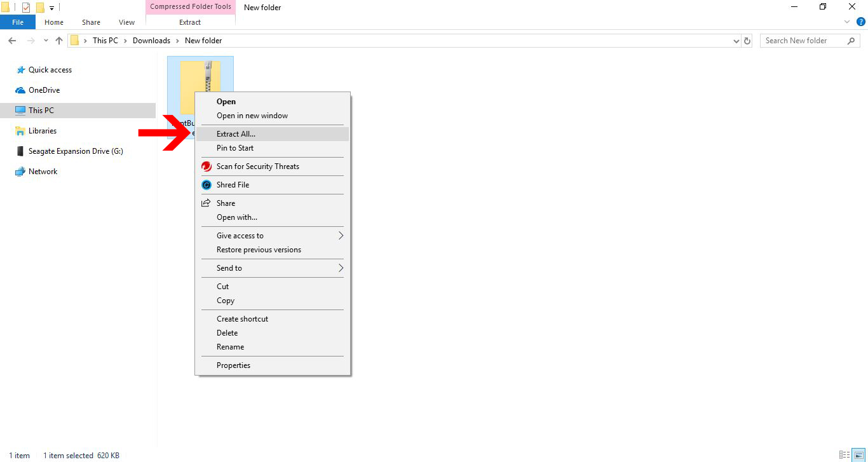Choose Delete from the context menu
868x462 pixels.
(x=273, y=333)
